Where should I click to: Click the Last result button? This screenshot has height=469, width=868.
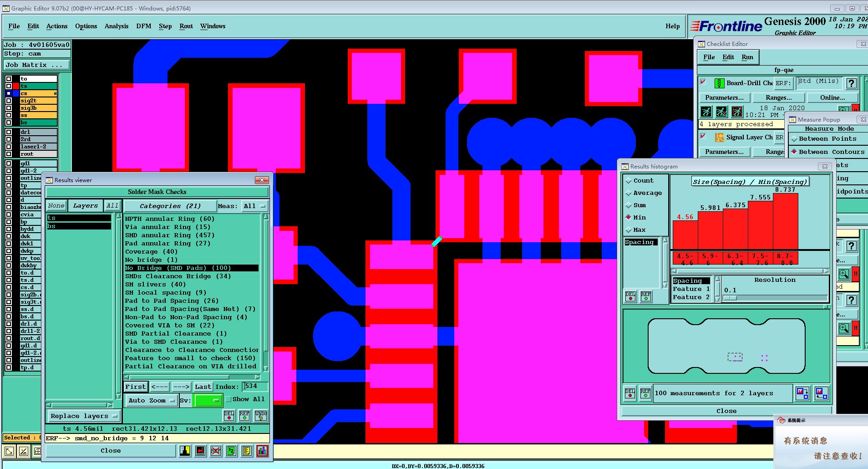coord(203,387)
